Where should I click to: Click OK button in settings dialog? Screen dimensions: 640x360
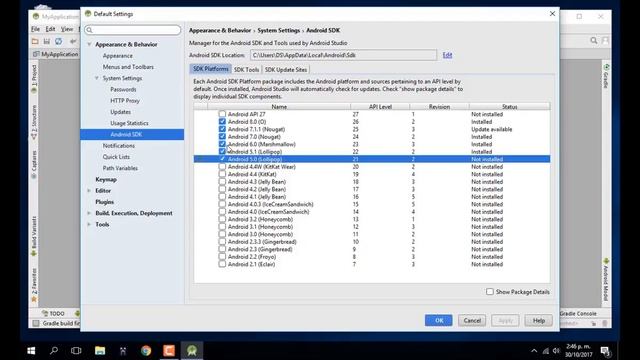[x=438, y=320]
